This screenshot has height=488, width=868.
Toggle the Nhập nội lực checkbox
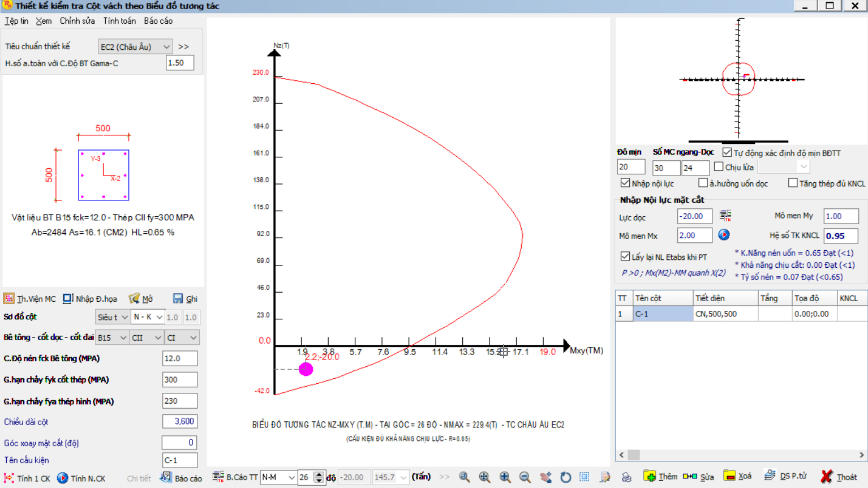(625, 183)
